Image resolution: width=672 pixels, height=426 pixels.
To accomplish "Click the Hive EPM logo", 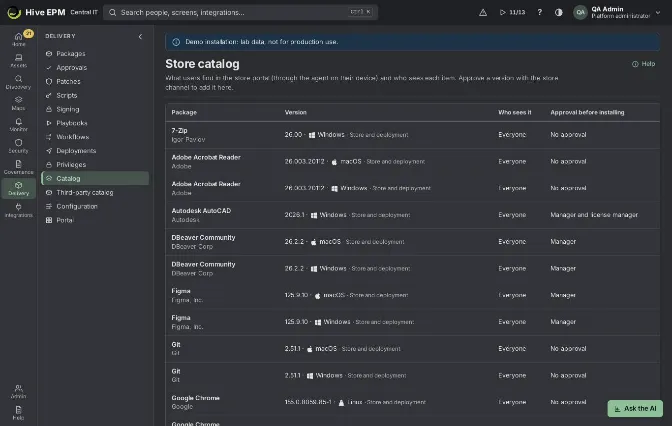I will click(36, 12).
